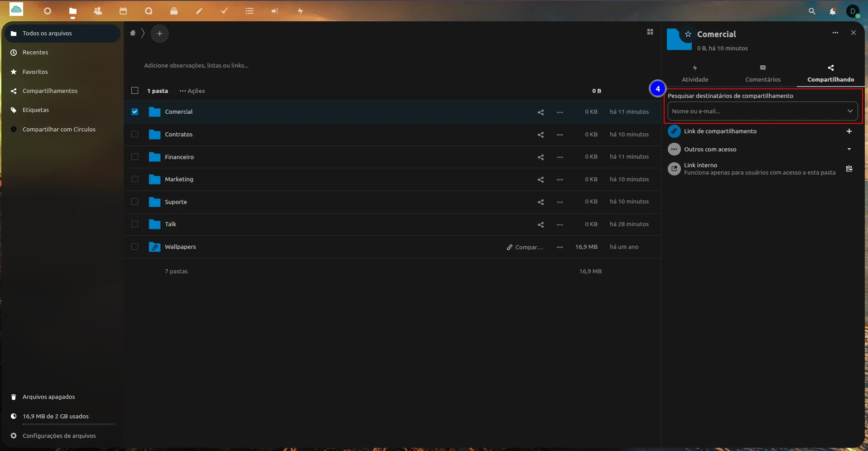
Task: Toggle the select-all checkbox
Action: pyautogui.click(x=135, y=91)
